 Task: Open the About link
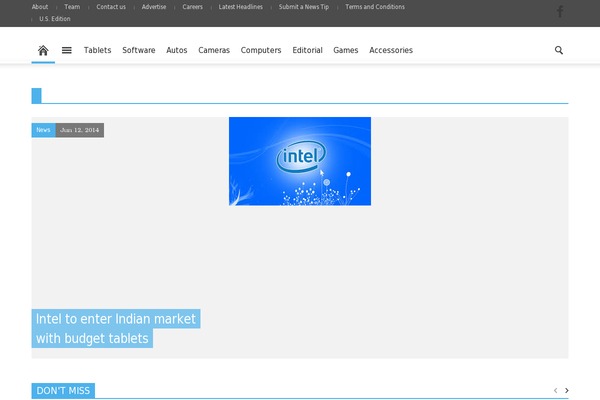(40, 7)
